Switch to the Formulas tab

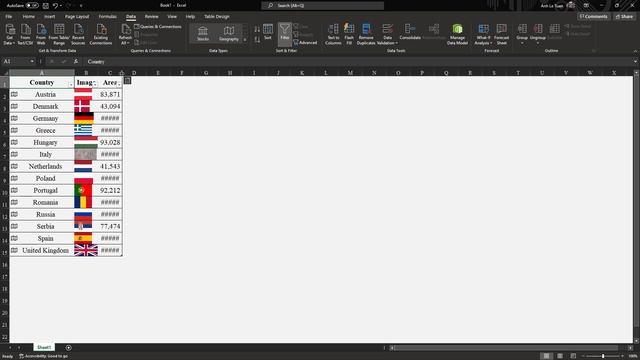pos(107,17)
